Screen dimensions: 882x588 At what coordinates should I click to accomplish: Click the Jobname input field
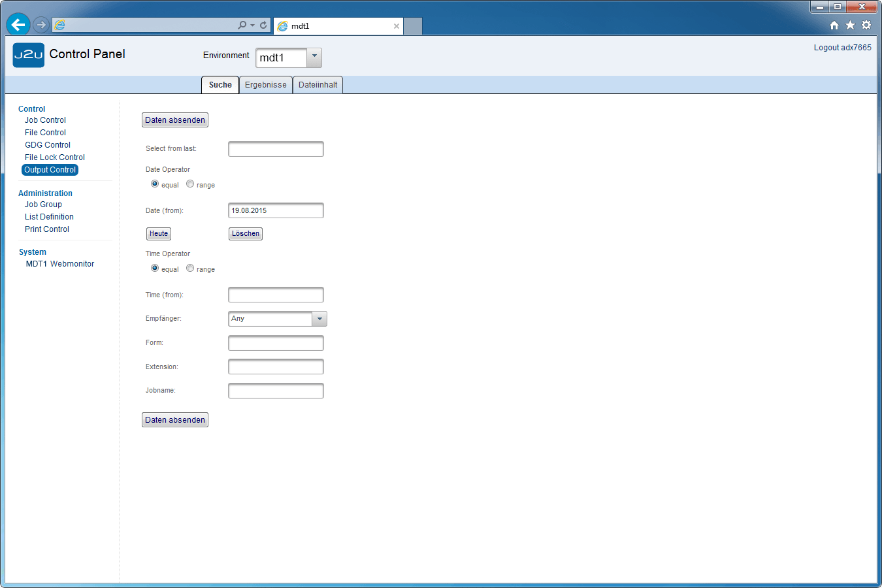point(276,391)
